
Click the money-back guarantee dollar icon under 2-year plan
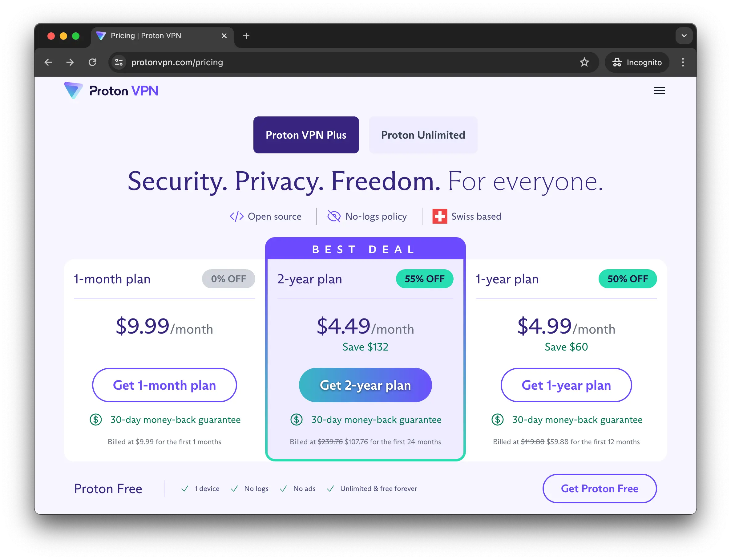[296, 419]
